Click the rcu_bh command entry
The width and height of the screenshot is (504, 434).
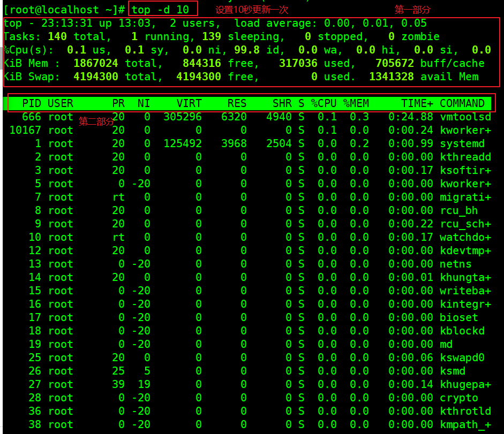coord(458,210)
